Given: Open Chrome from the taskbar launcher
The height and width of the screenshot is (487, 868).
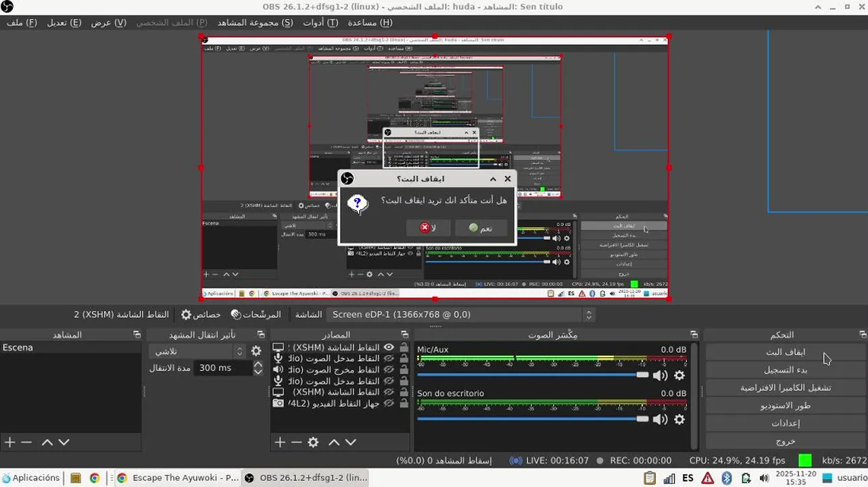Looking at the screenshot, I should tap(95, 478).
